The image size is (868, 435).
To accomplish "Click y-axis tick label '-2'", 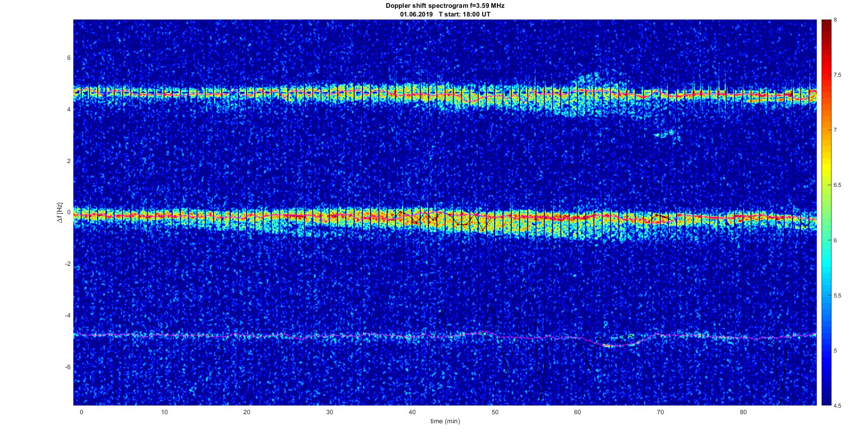I will tap(68, 264).
